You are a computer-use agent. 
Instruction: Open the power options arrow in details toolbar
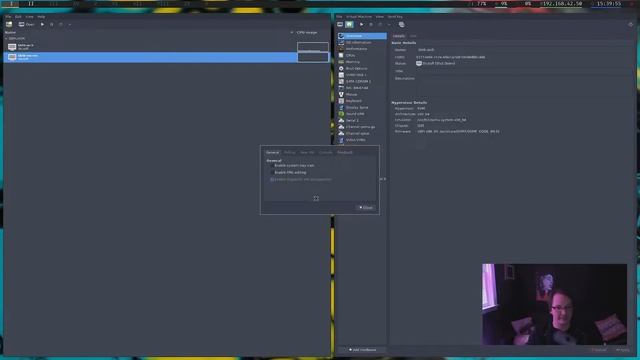(389, 24)
